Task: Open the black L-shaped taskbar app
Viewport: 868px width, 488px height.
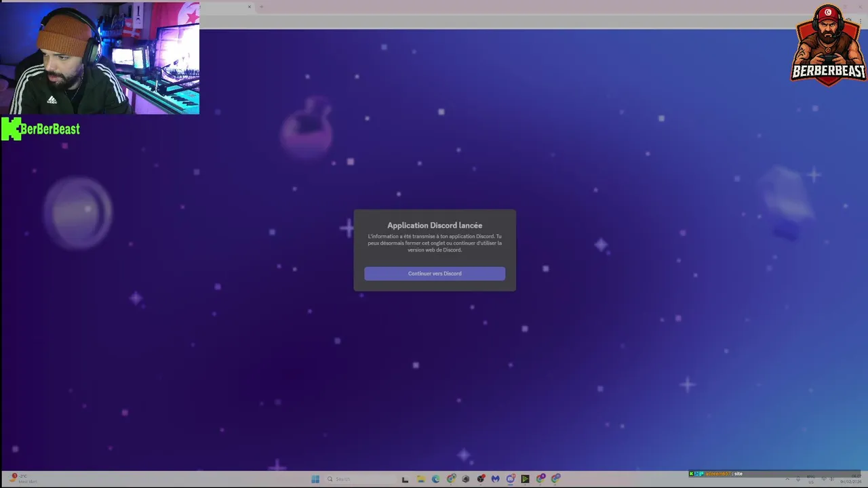Action: pos(405,479)
